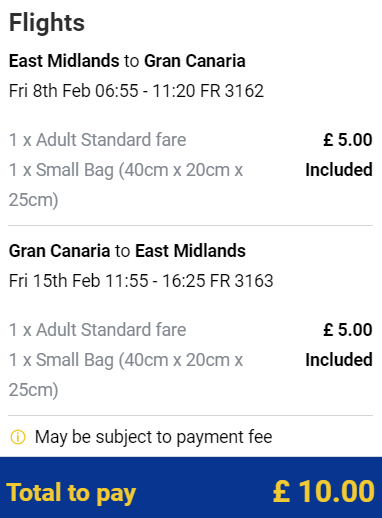Screen dimensions: 382x518
Task: Select Fri 8th Feb flight FR 3162
Action: (136, 91)
